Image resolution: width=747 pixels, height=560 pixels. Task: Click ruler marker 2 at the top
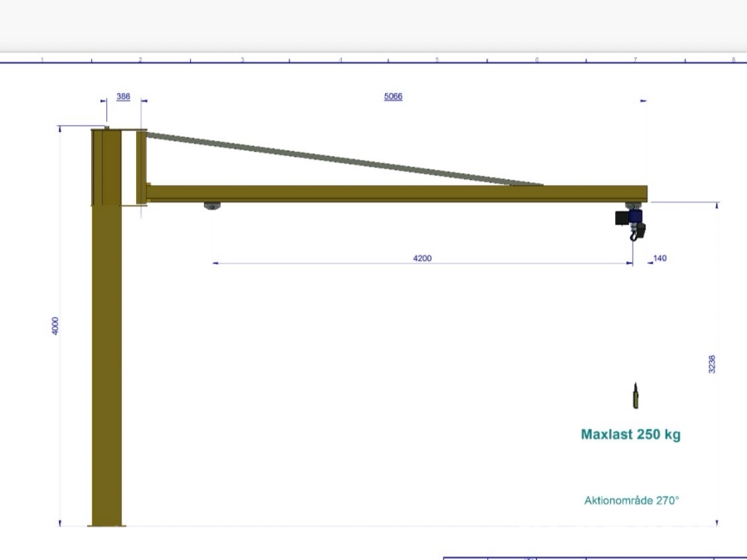pos(140,60)
